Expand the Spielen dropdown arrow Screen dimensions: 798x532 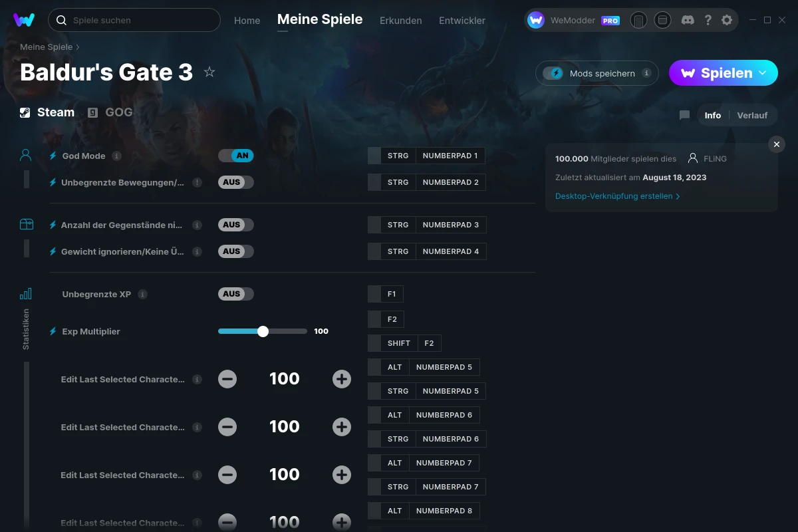(x=763, y=72)
